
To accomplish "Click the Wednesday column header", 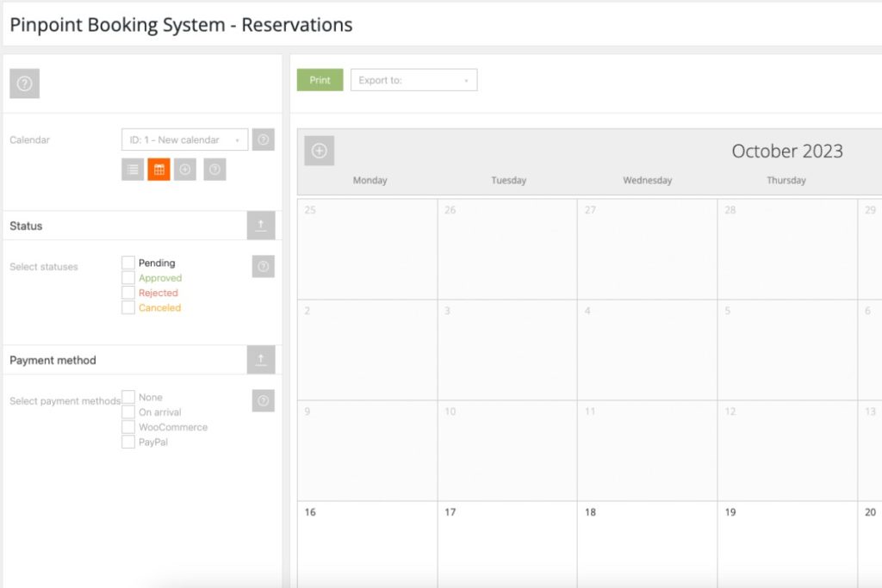I will pyautogui.click(x=648, y=180).
